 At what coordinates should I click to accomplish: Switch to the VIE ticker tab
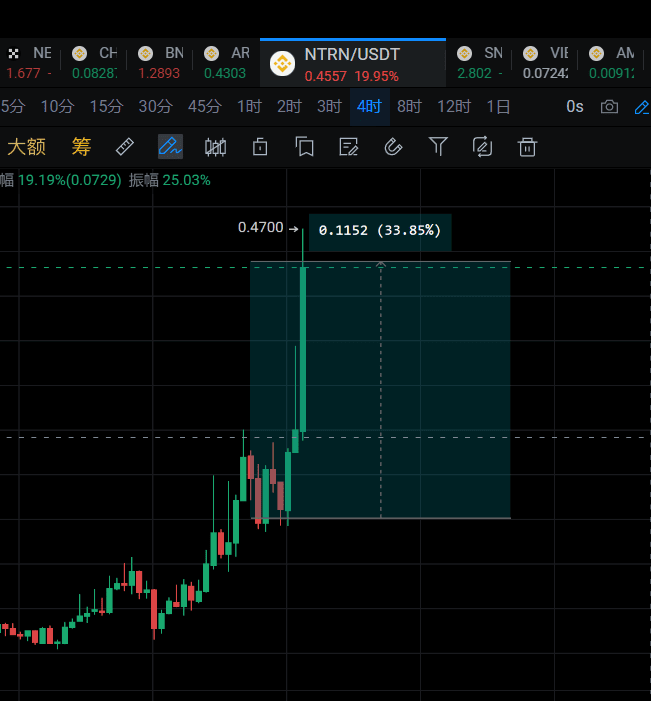[x=545, y=63]
